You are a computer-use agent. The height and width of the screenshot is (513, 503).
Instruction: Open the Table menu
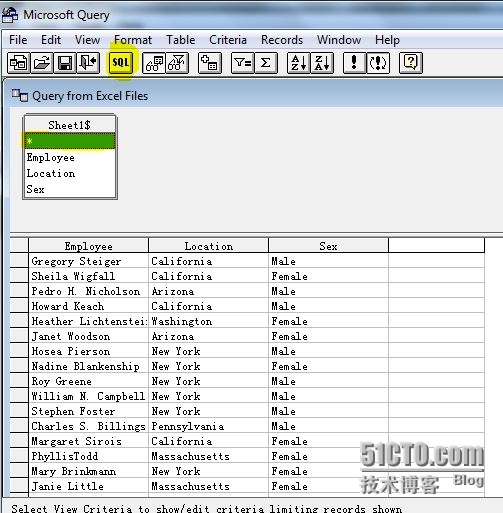181,40
